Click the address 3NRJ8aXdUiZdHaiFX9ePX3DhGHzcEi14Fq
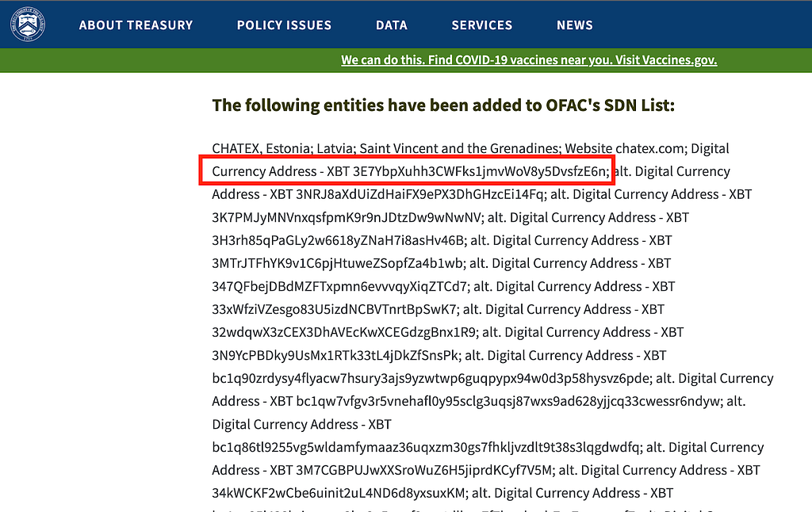 pyautogui.click(x=419, y=194)
